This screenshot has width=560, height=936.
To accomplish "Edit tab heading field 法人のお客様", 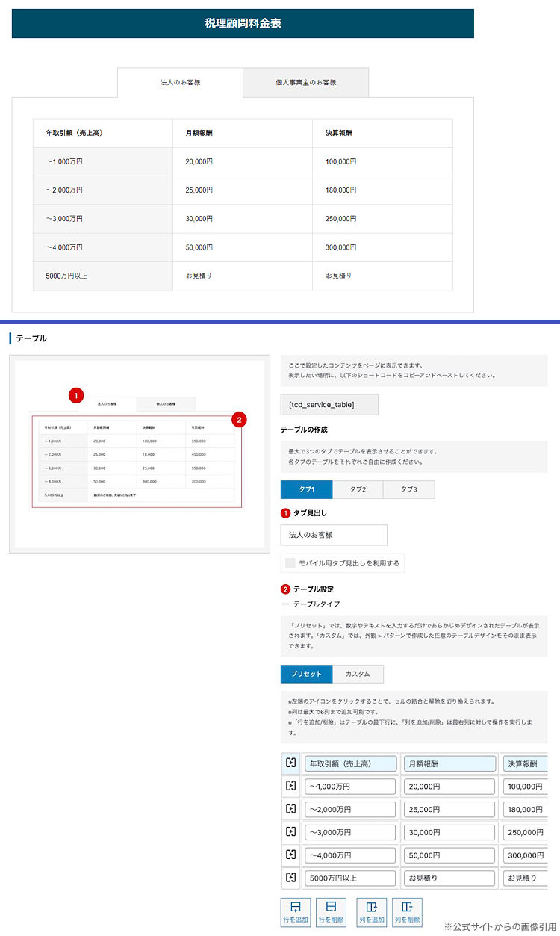I will pyautogui.click(x=334, y=535).
